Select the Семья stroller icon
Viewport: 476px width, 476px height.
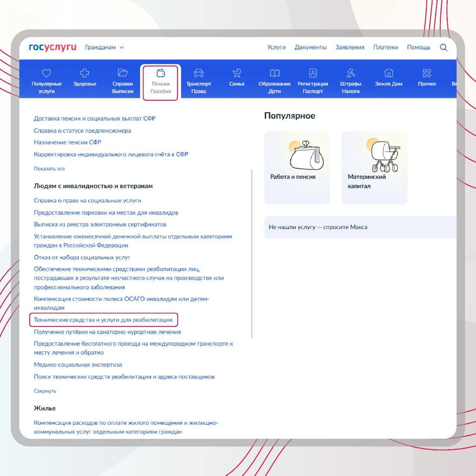click(x=237, y=73)
